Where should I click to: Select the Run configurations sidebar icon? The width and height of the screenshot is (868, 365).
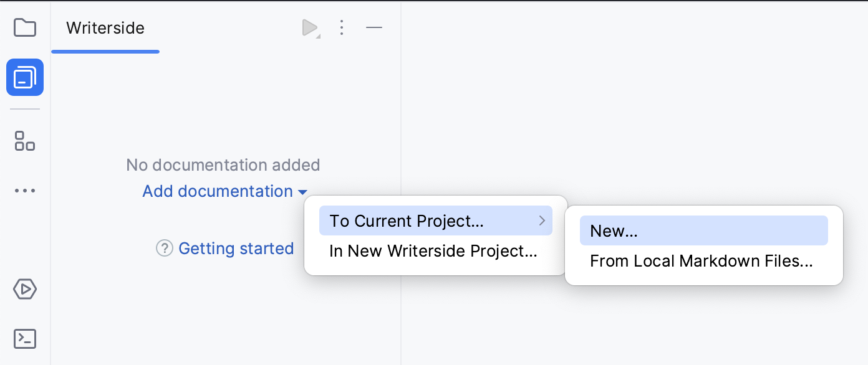pos(25,289)
